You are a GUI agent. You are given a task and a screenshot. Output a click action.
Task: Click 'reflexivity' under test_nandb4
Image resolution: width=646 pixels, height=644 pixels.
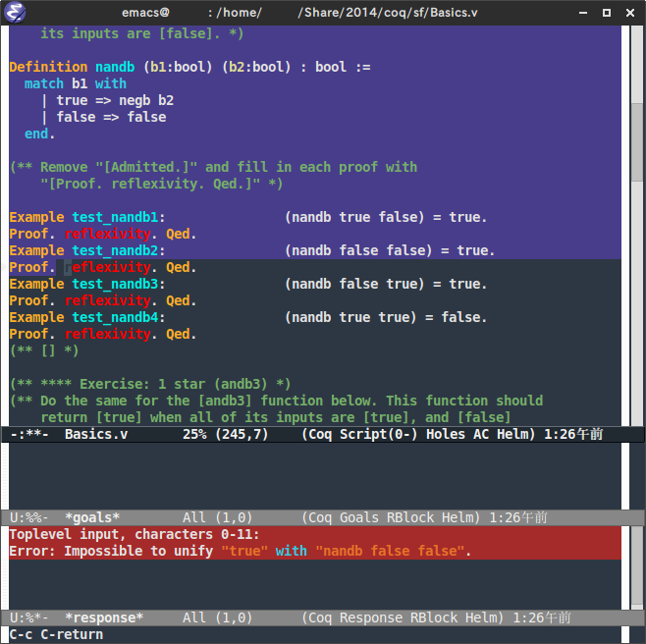coord(108,334)
